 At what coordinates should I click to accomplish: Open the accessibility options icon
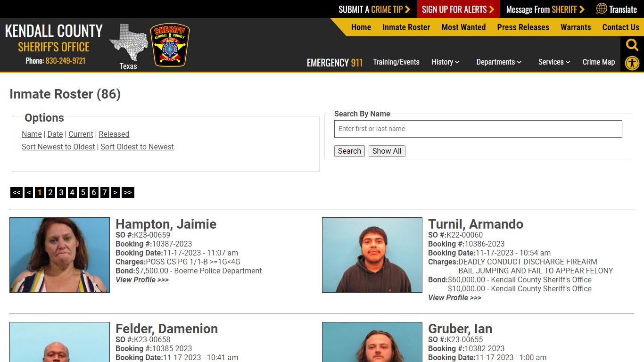[632, 63]
